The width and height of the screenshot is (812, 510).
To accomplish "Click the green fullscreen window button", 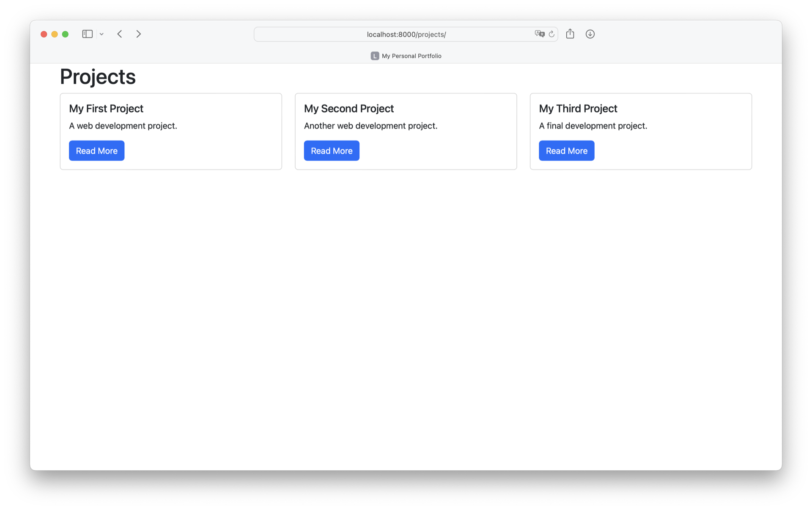I will tap(65, 34).
